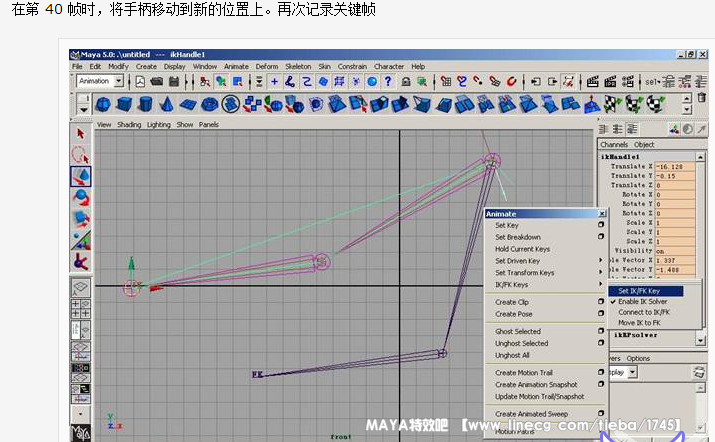Viewport: 715px width, 442px height.
Task: Click the New Scene icon
Action: pos(140,82)
